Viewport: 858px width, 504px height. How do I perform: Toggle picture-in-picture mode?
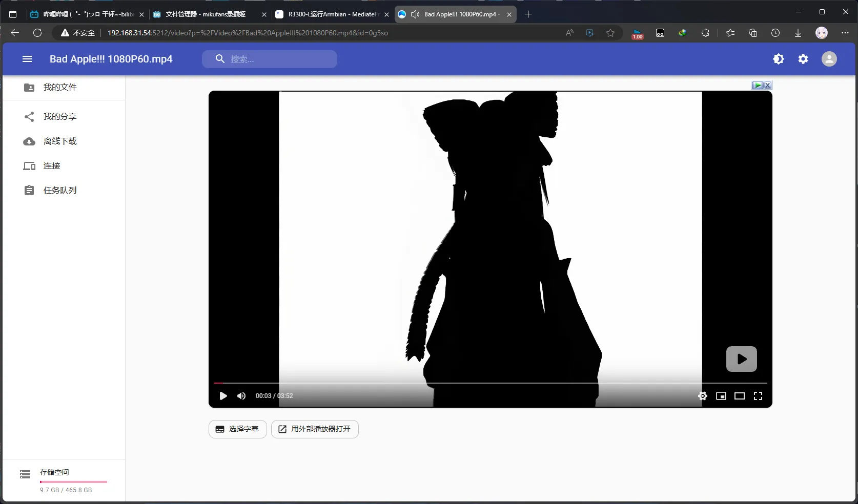click(721, 396)
